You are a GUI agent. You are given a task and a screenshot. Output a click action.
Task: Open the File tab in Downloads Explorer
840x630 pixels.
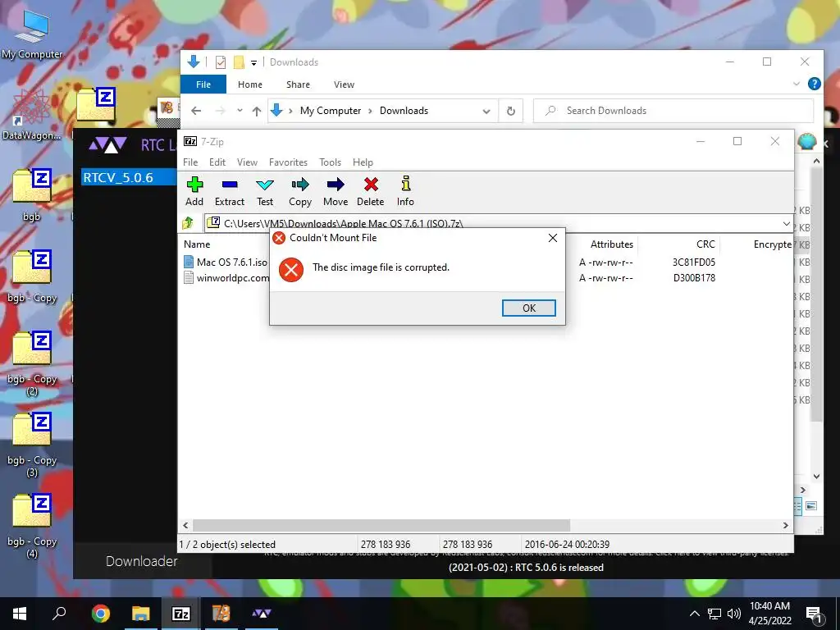click(203, 84)
